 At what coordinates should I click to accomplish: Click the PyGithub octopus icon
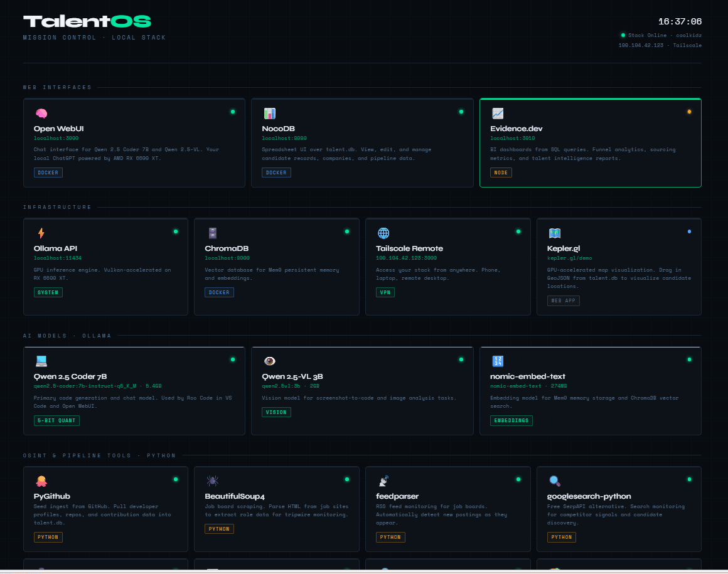41,481
